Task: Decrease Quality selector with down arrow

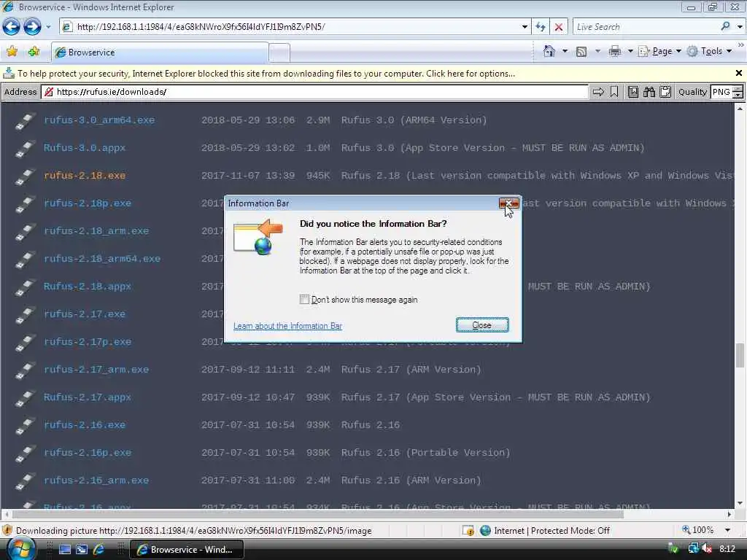Action: (x=738, y=96)
